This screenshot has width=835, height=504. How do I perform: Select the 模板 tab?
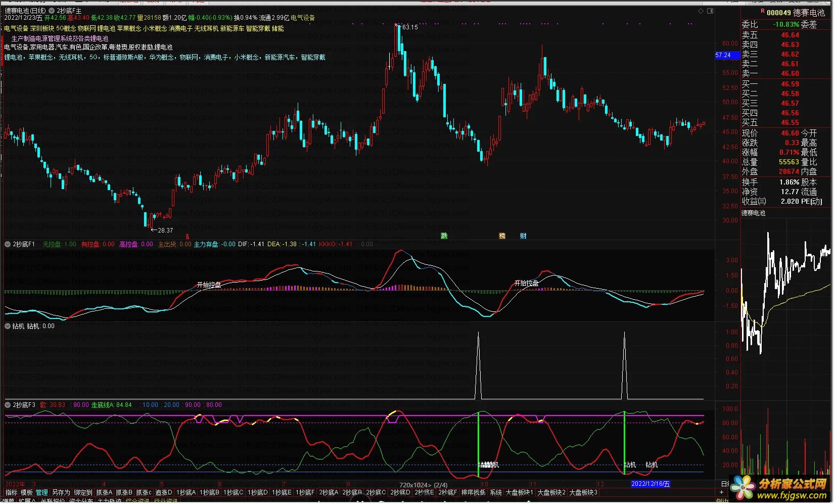tap(27, 493)
